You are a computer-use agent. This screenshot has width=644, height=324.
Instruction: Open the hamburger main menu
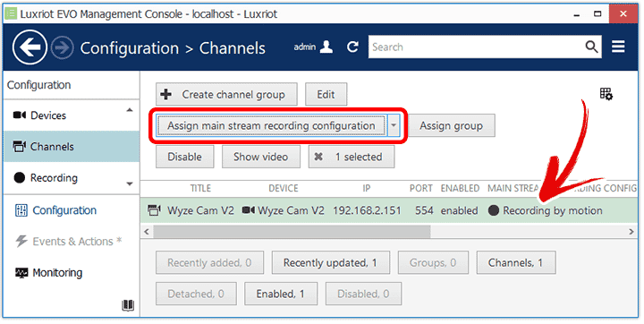click(x=618, y=47)
